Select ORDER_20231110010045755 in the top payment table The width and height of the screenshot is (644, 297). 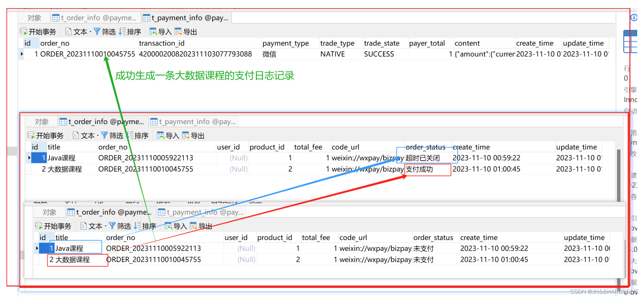click(x=88, y=54)
